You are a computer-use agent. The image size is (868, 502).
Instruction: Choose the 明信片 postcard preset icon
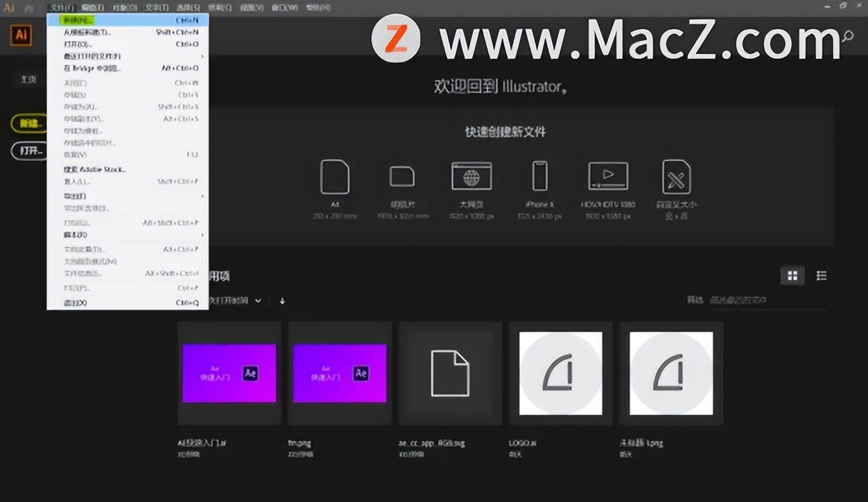[x=402, y=177]
